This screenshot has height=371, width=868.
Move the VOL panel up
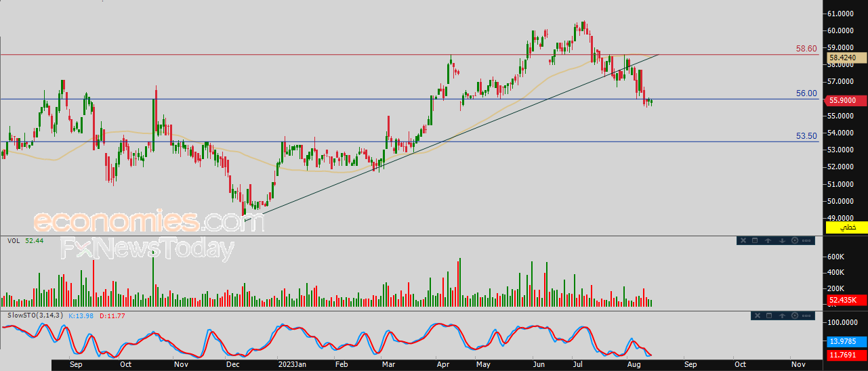click(x=768, y=240)
